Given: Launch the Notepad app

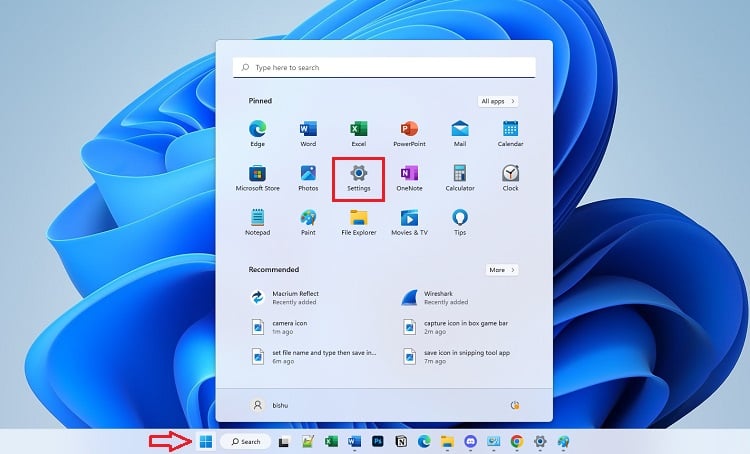Looking at the screenshot, I should pyautogui.click(x=257, y=220).
